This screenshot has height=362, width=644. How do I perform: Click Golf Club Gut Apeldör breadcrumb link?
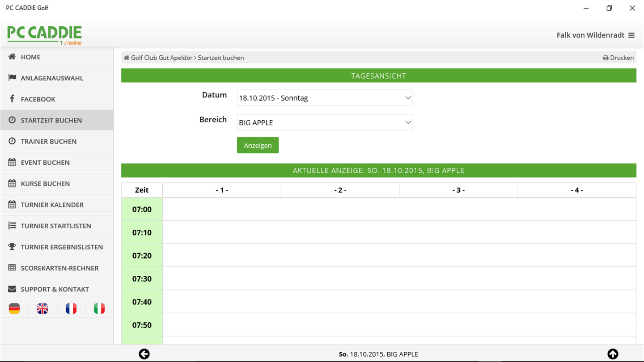[x=161, y=58]
